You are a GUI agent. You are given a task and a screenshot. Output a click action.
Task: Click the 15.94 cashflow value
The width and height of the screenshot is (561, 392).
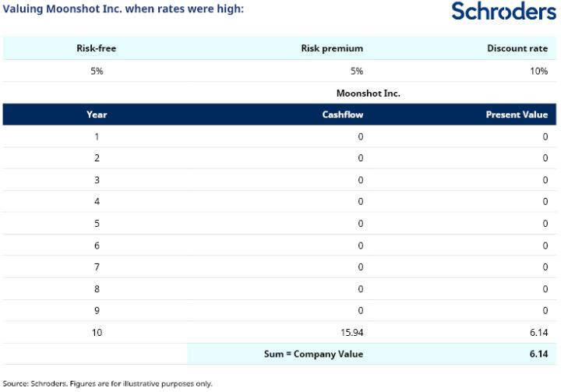(351, 332)
